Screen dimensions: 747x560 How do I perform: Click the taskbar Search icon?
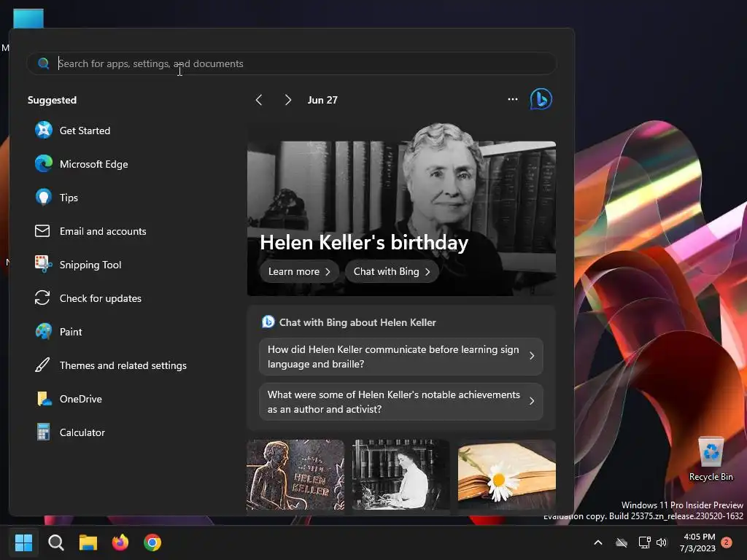pyautogui.click(x=55, y=542)
